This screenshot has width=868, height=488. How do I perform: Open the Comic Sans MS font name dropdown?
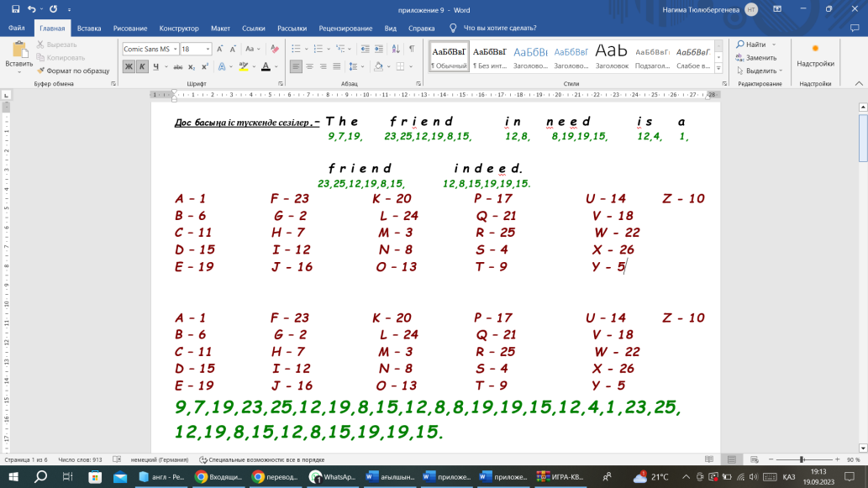pos(175,49)
